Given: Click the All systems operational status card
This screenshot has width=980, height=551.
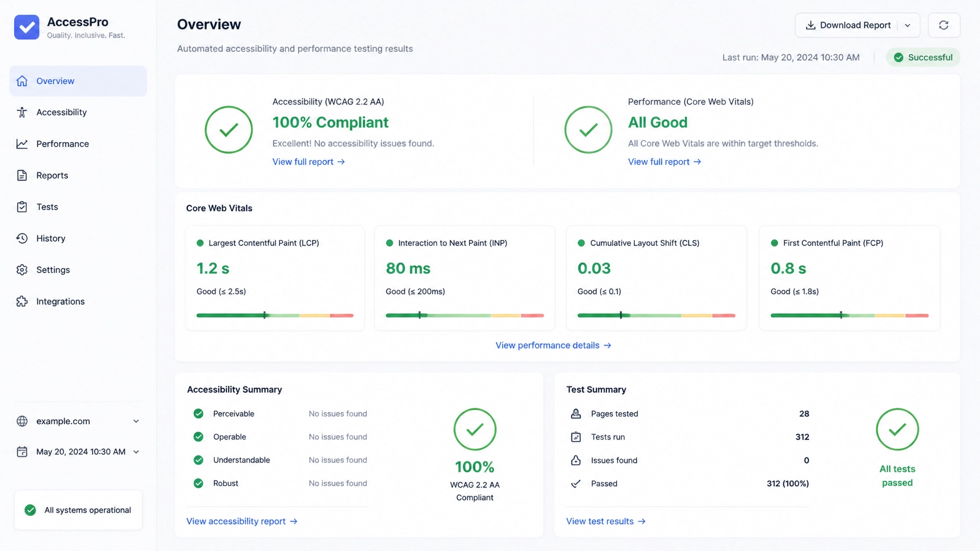Looking at the screenshot, I should point(78,510).
